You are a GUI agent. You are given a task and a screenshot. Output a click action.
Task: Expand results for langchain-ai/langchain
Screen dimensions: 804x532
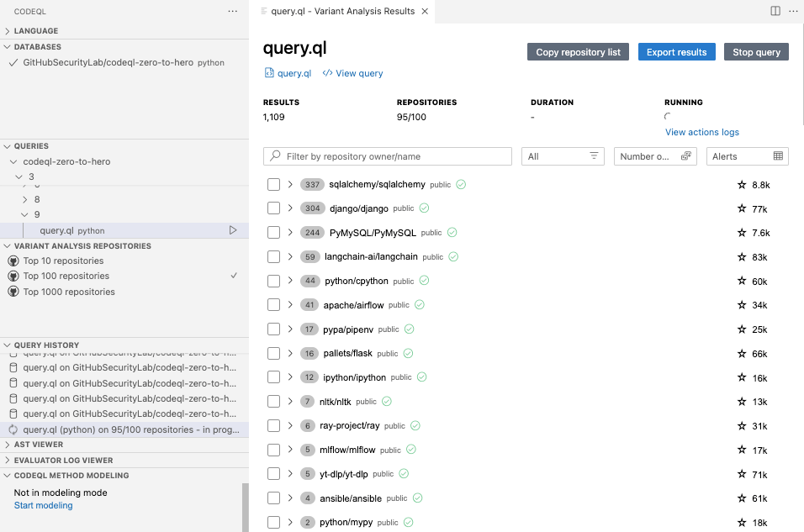289,256
